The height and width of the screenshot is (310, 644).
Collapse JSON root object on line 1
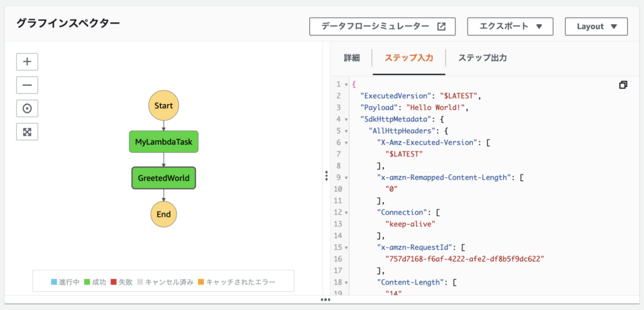coord(347,85)
